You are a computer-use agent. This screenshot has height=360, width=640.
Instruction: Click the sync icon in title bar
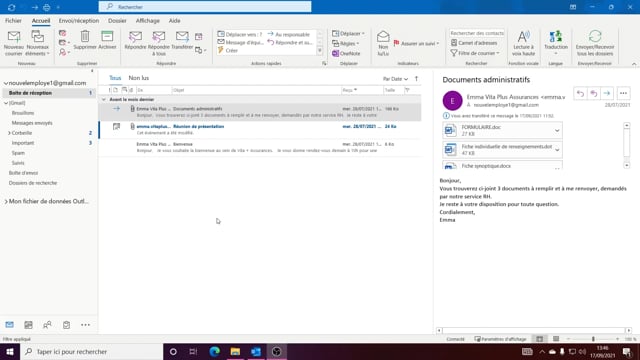point(11,7)
